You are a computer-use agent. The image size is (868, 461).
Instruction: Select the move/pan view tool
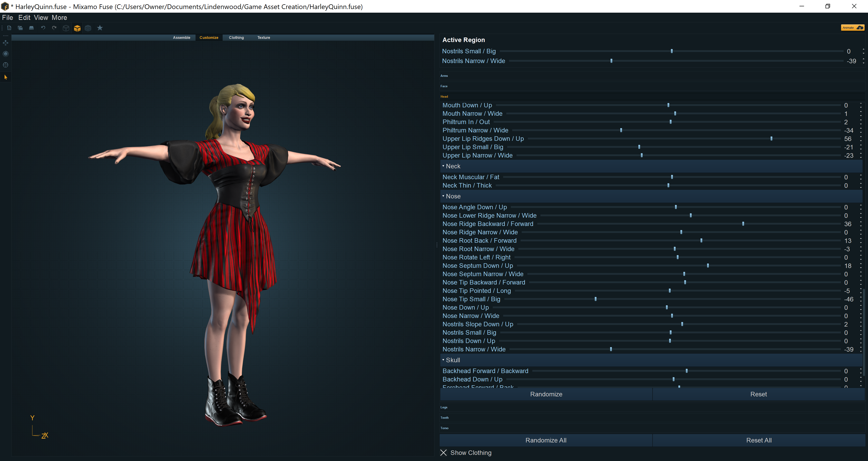point(6,43)
